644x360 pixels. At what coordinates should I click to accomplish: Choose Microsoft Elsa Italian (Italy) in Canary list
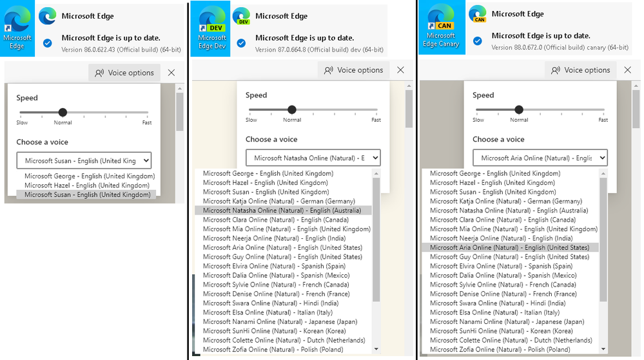pos(511,312)
